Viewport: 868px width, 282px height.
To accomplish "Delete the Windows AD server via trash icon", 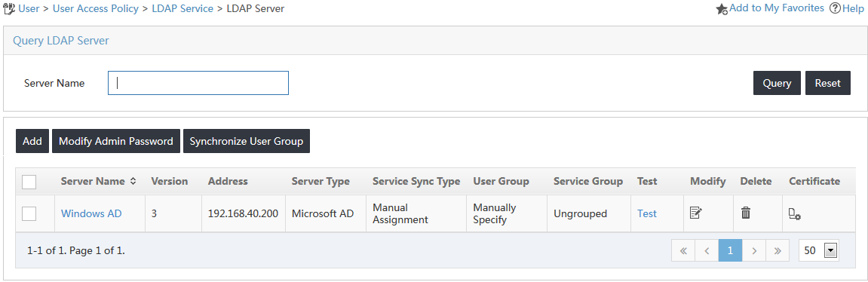I will coord(746,213).
